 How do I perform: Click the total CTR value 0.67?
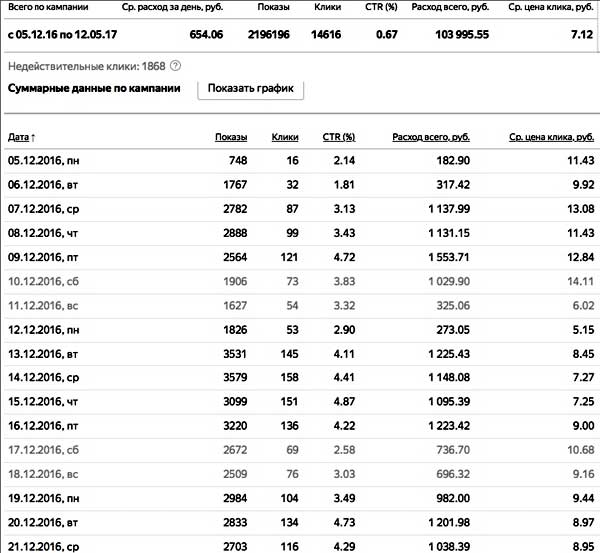point(386,34)
